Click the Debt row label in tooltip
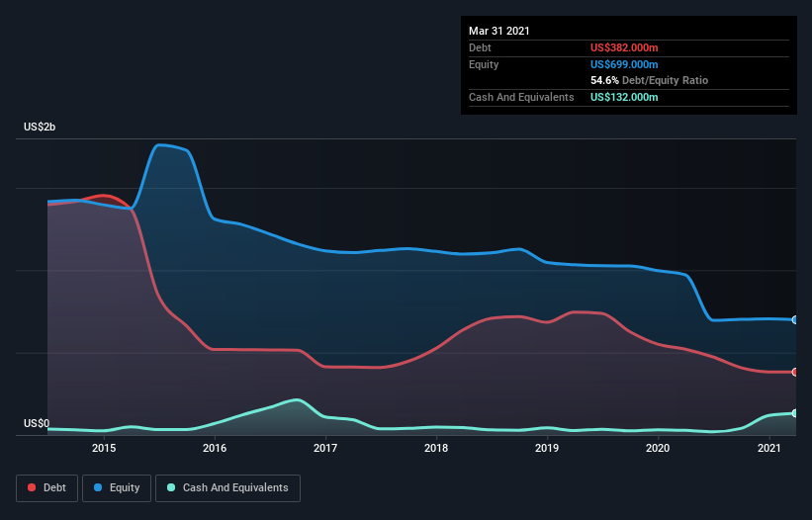This screenshot has height=520, width=812. tap(480, 47)
